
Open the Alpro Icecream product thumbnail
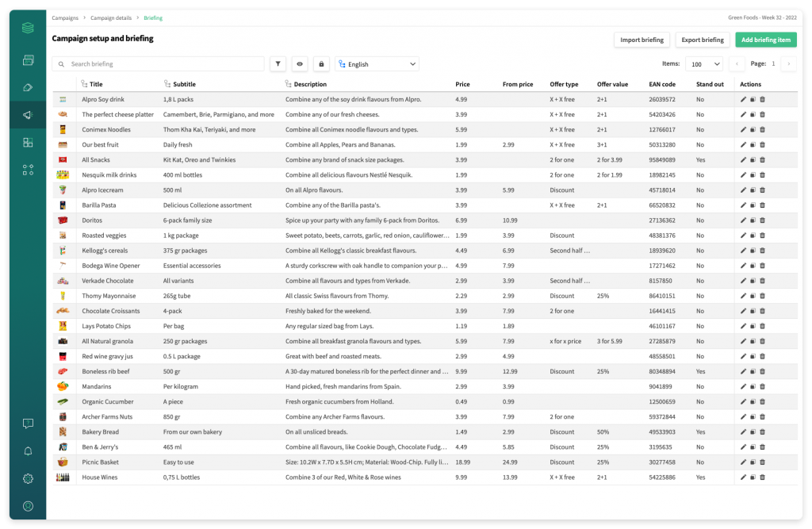coord(63,190)
